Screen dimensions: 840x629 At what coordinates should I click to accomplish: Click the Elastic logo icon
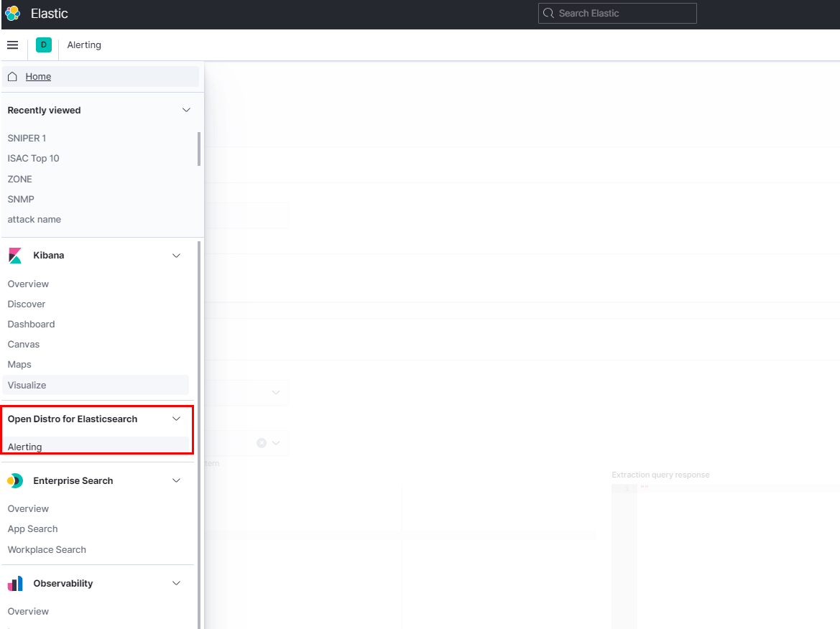coord(13,14)
